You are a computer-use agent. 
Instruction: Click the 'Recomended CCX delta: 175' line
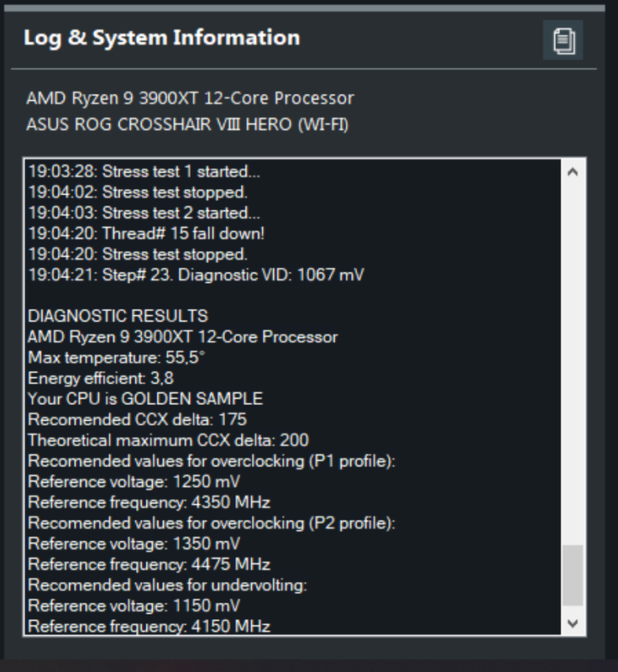point(138,419)
